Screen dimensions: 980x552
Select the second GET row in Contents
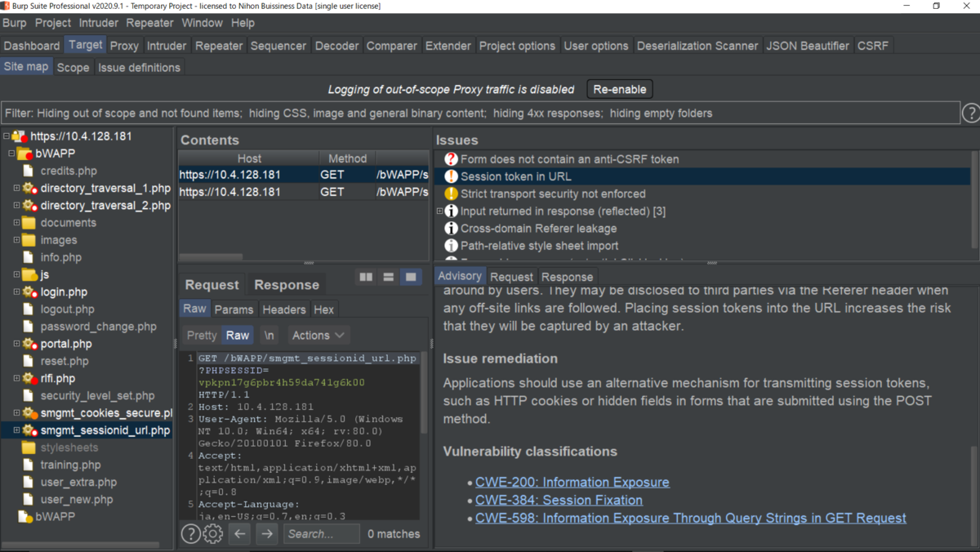304,192
